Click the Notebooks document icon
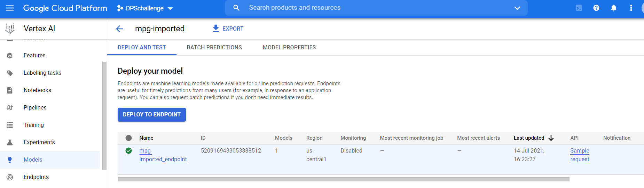644x188 pixels. [10, 90]
